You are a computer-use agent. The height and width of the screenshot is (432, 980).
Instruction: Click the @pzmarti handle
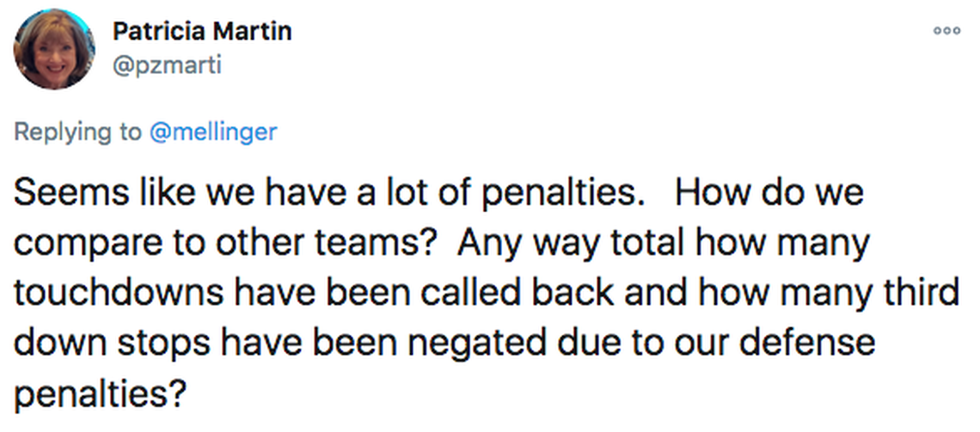point(168,64)
